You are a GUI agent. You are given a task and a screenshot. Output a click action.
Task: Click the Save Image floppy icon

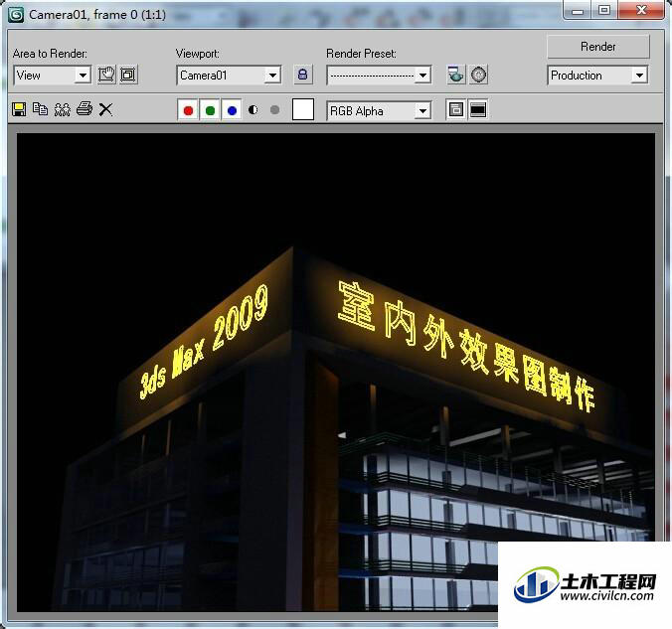pos(19,109)
